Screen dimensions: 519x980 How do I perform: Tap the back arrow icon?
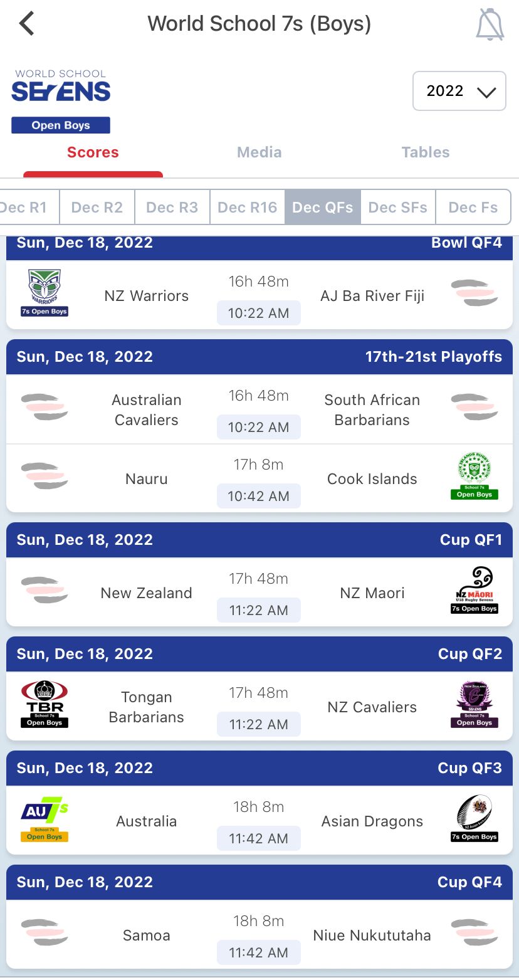[27, 24]
